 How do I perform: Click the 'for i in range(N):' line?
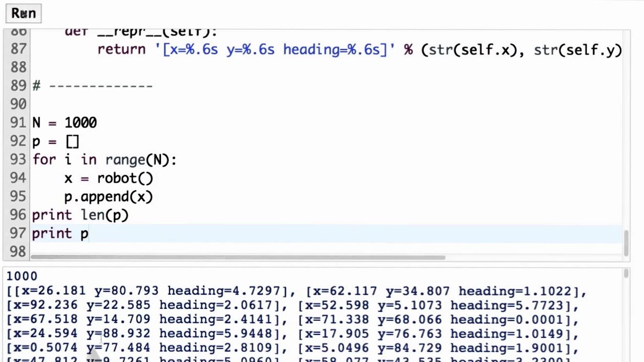(x=105, y=160)
